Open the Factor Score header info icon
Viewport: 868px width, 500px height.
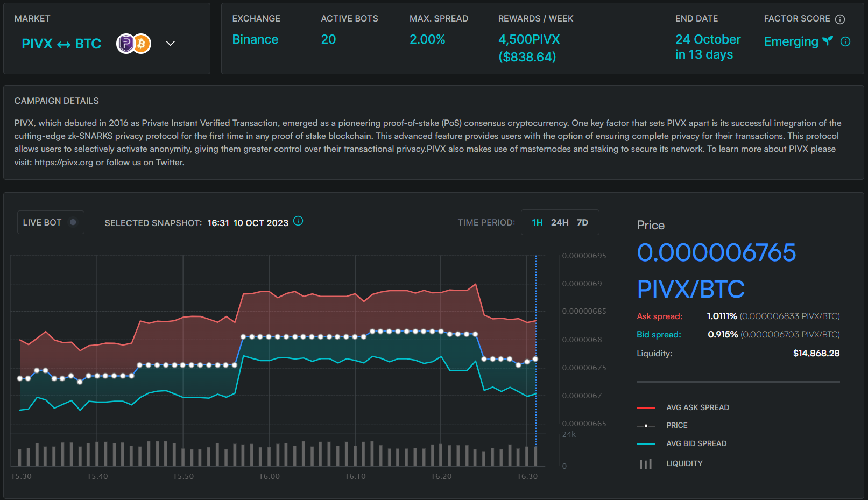coord(840,19)
